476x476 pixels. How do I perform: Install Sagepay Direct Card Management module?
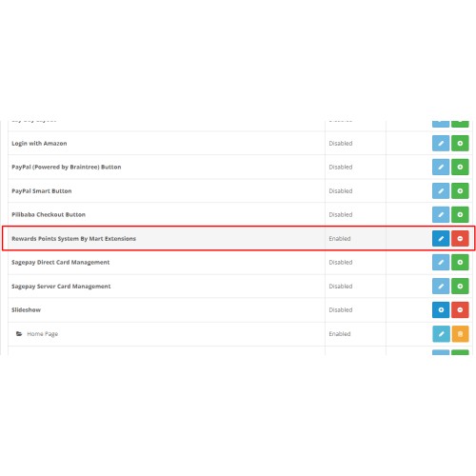coord(460,262)
